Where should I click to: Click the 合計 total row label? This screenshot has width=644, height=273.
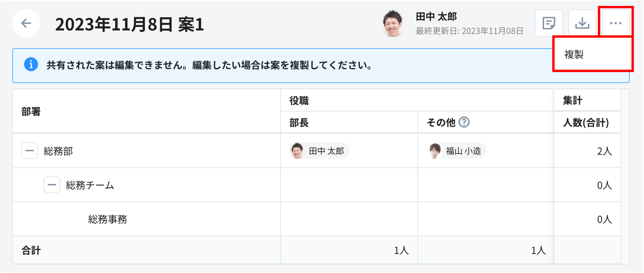[x=31, y=250]
